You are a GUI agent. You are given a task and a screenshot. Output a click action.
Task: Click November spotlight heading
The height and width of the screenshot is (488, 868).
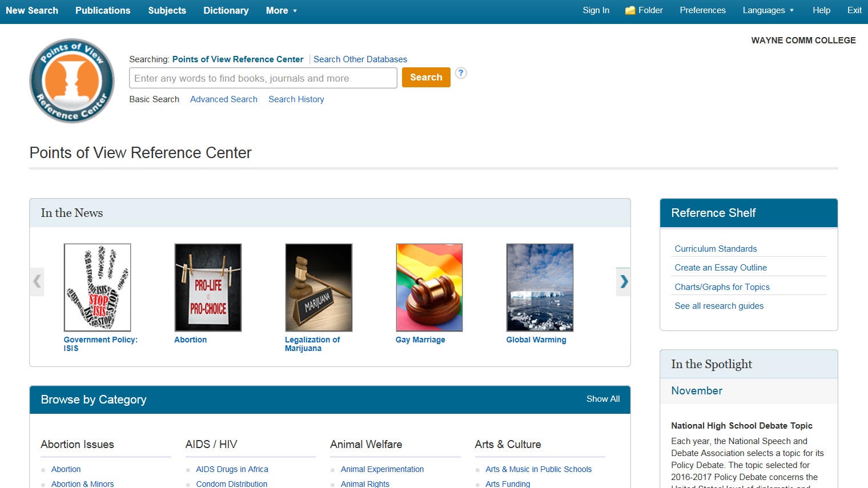(697, 391)
